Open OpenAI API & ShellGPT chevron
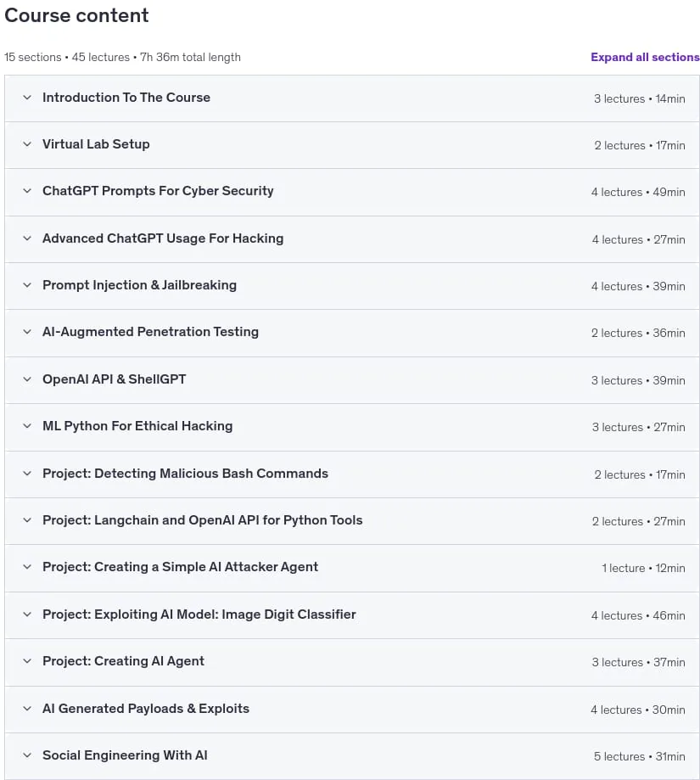The width and height of the screenshot is (700, 780). 27,379
